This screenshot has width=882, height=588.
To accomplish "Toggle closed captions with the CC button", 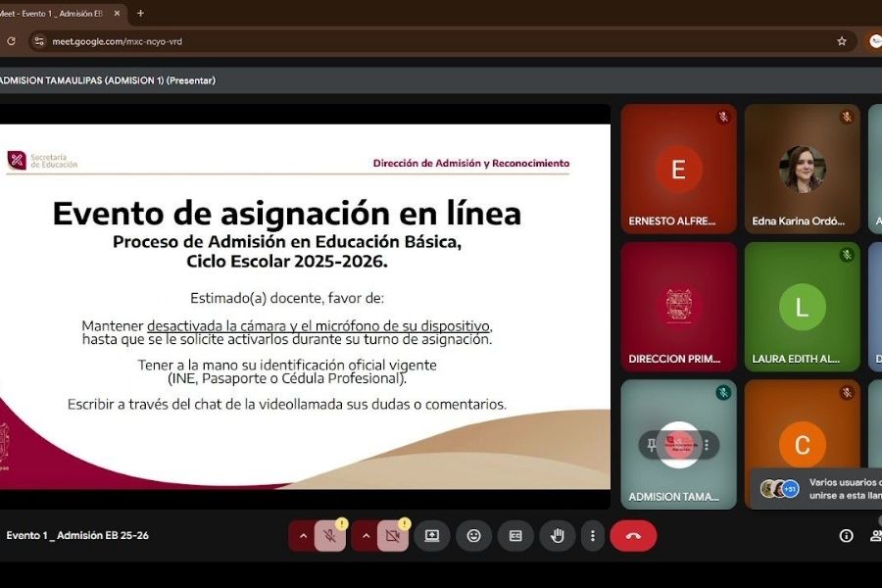I will tap(514, 536).
